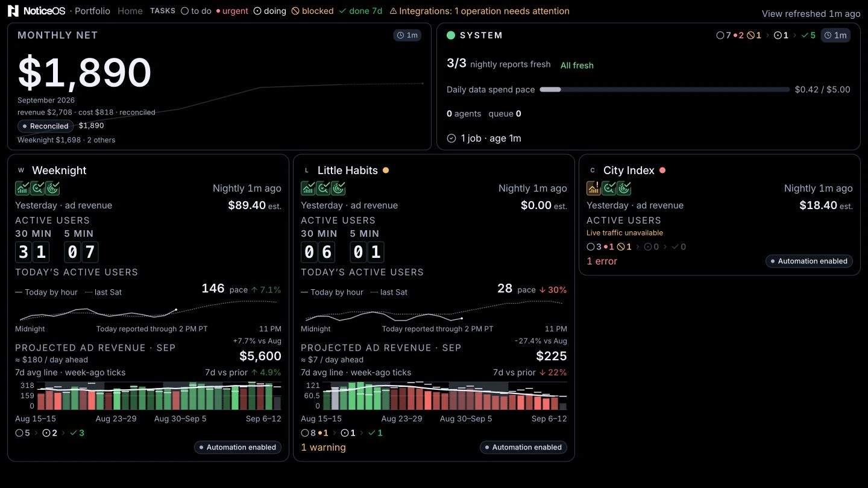868x488 pixels.
Task: Open the City Index card title
Action: point(629,170)
